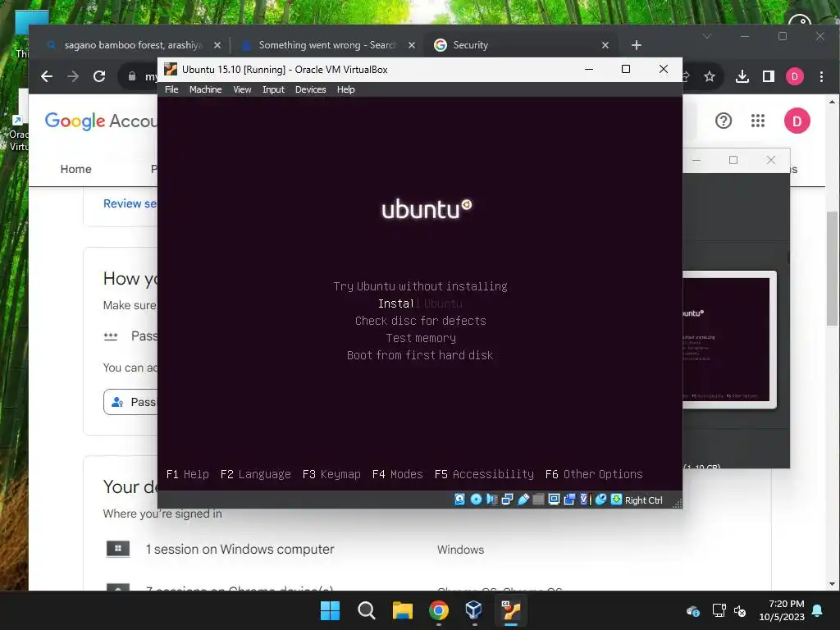Open VirtualBox Manager from the taskbar
The width and height of the screenshot is (840, 630).
coord(474,610)
